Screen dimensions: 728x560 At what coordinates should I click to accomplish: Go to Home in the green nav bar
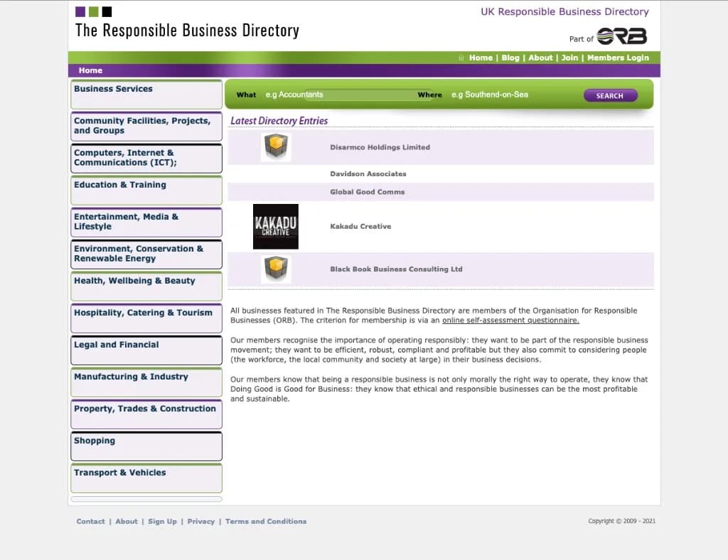(481, 58)
